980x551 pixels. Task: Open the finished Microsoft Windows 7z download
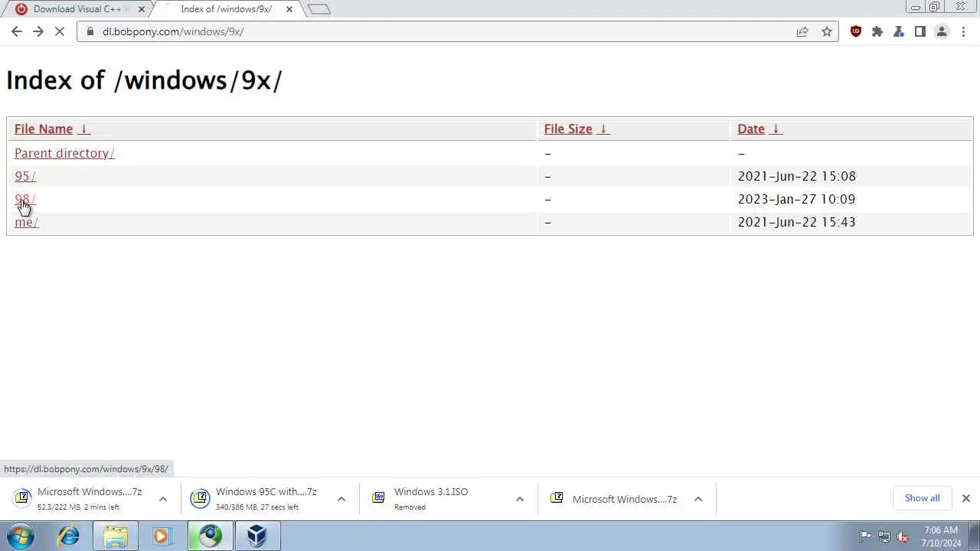[x=615, y=499]
